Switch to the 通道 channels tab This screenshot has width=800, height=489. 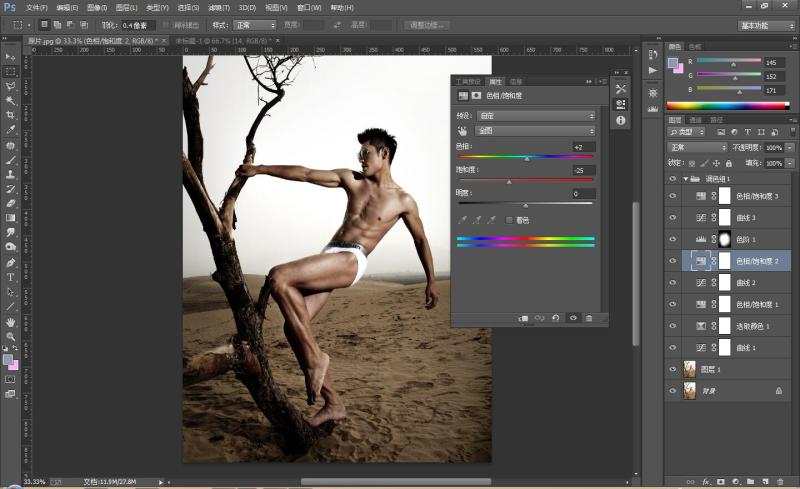pos(695,120)
